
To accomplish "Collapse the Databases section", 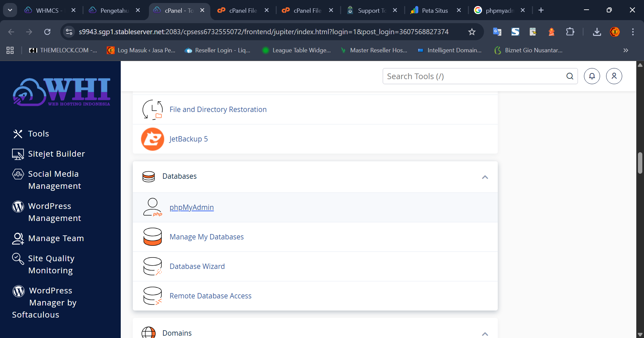I will [x=485, y=177].
